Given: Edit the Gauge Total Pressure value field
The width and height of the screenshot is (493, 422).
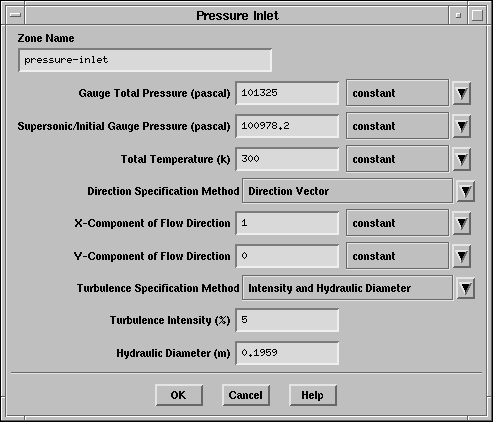Looking at the screenshot, I should [x=287, y=93].
